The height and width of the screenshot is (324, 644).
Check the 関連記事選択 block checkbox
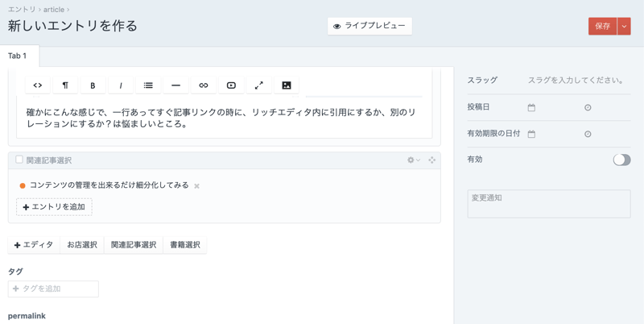point(19,160)
